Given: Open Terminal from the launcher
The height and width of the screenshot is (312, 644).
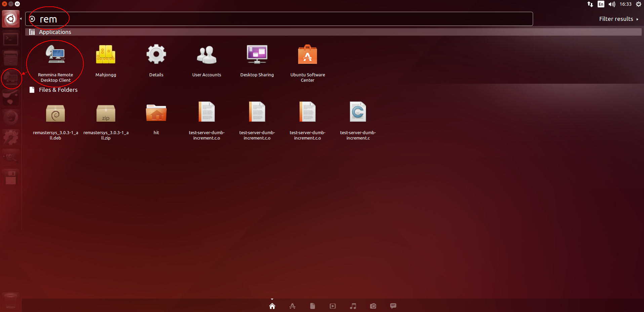Looking at the screenshot, I should tap(11, 39).
